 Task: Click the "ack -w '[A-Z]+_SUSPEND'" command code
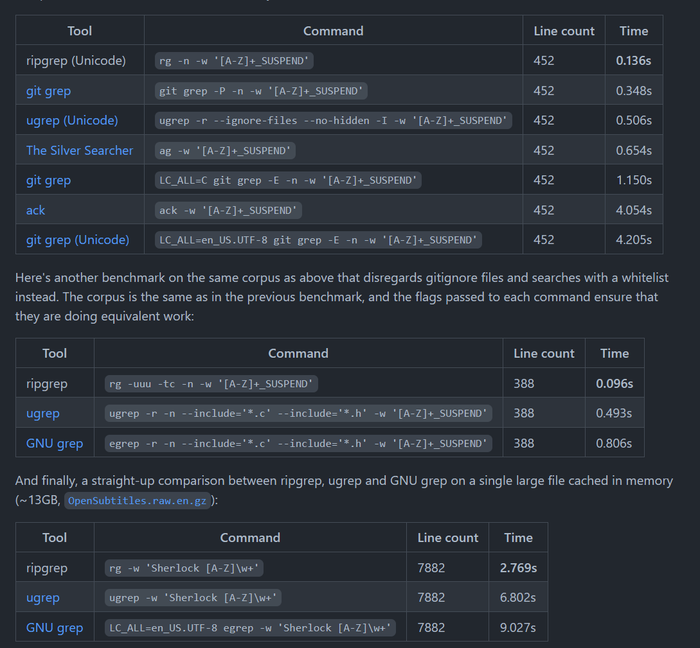[x=229, y=210]
